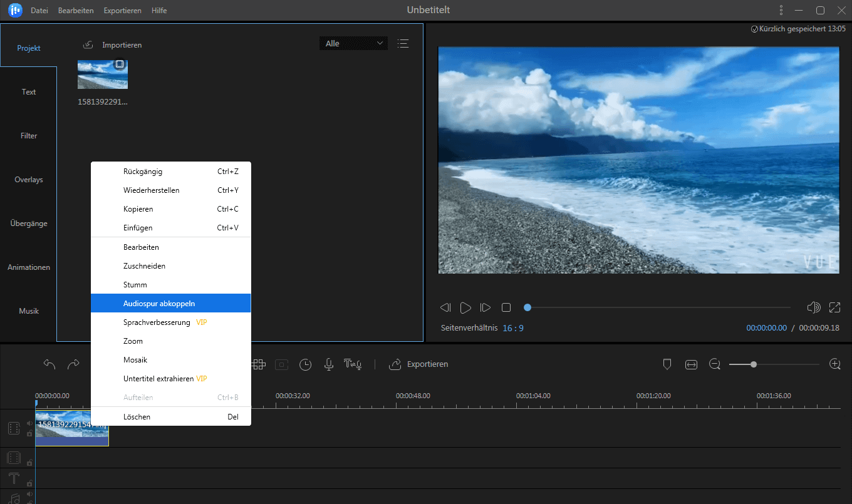Viewport: 852px width, 504px height.
Task: Click the Importieren button
Action: pyautogui.click(x=112, y=44)
